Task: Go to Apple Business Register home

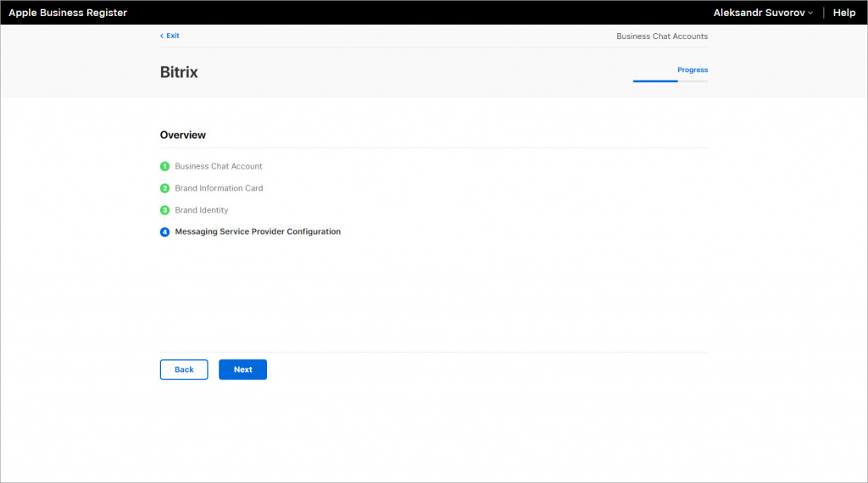Action: pos(68,13)
